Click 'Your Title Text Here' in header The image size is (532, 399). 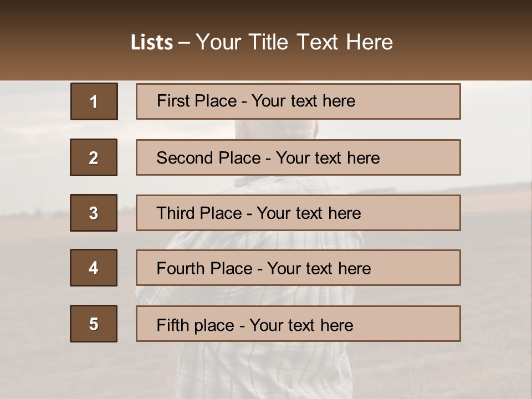(x=294, y=42)
